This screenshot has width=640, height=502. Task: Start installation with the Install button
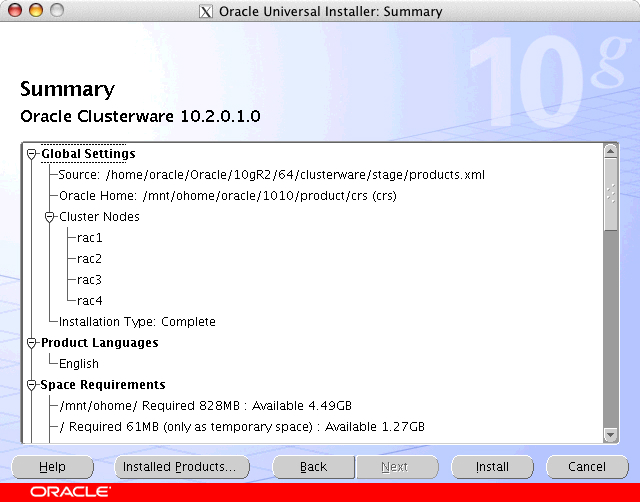pos(492,467)
